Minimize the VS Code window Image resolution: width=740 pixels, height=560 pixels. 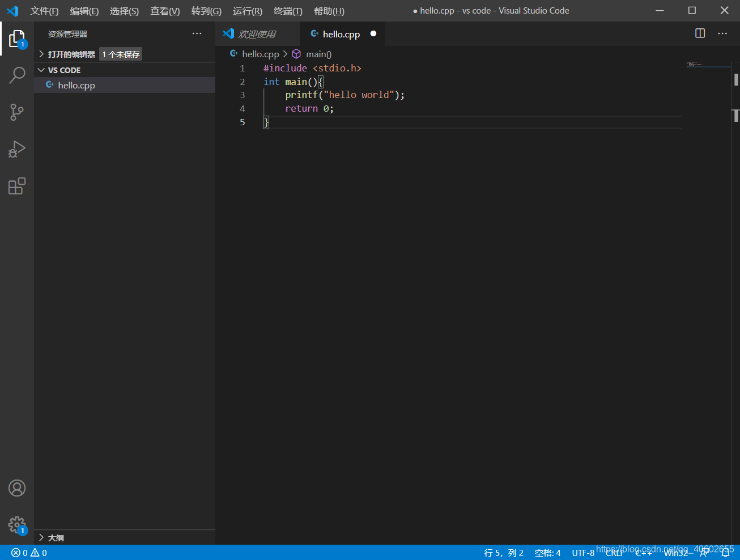[x=660, y=10]
